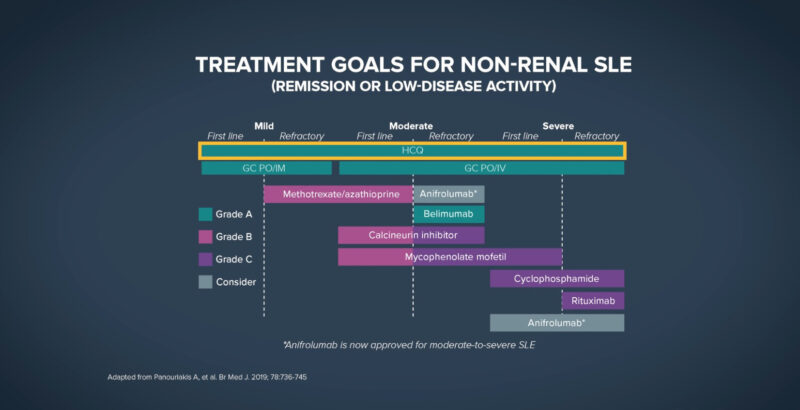Viewport: 800px width, 410px height.
Task: Click the Severe severity heading
Action: click(x=558, y=126)
